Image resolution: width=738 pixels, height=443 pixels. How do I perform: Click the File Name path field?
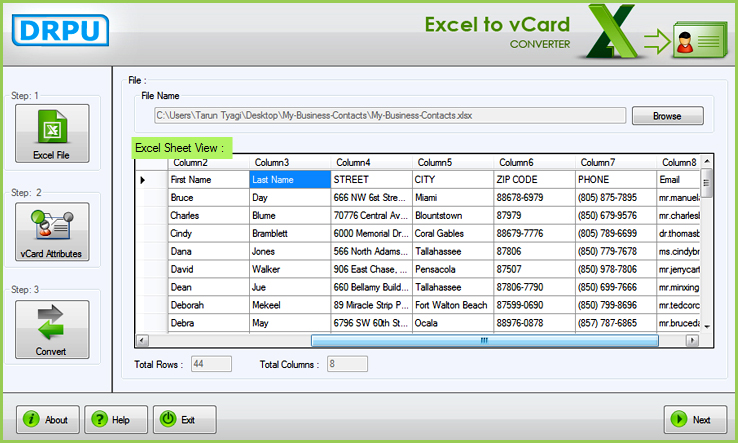tap(390, 115)
